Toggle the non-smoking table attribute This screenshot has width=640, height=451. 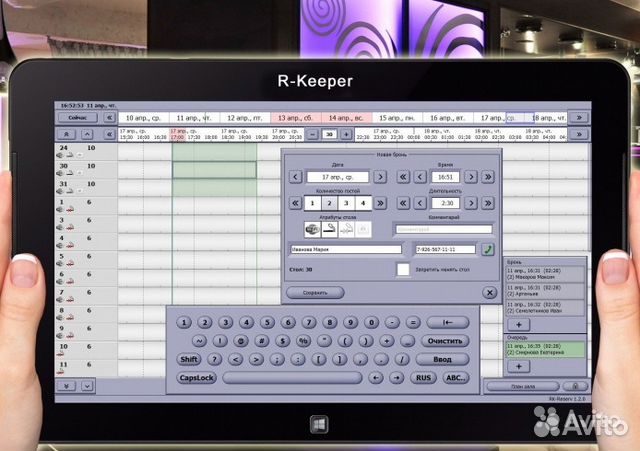point(346,229)
